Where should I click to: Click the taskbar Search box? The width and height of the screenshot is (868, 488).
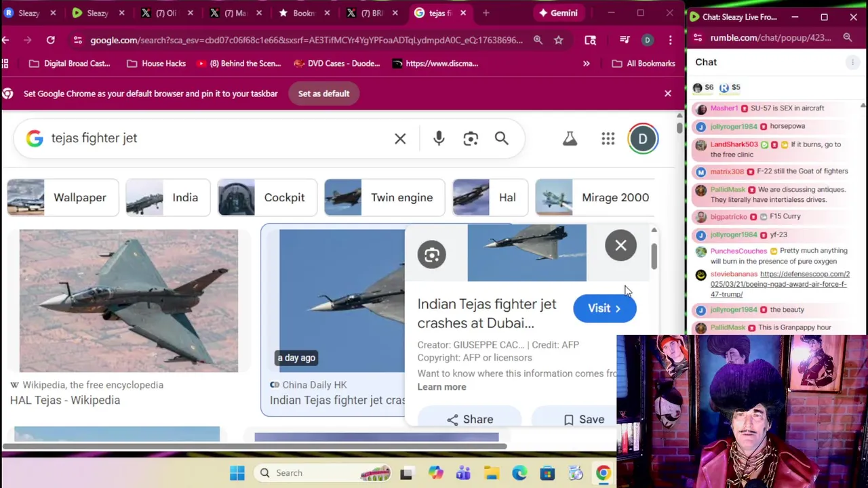[323, 472]
